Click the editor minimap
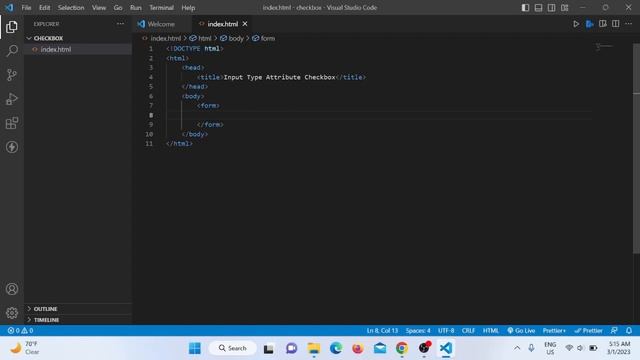Viewport: 640px width, 360px height. tap(604, 47)
